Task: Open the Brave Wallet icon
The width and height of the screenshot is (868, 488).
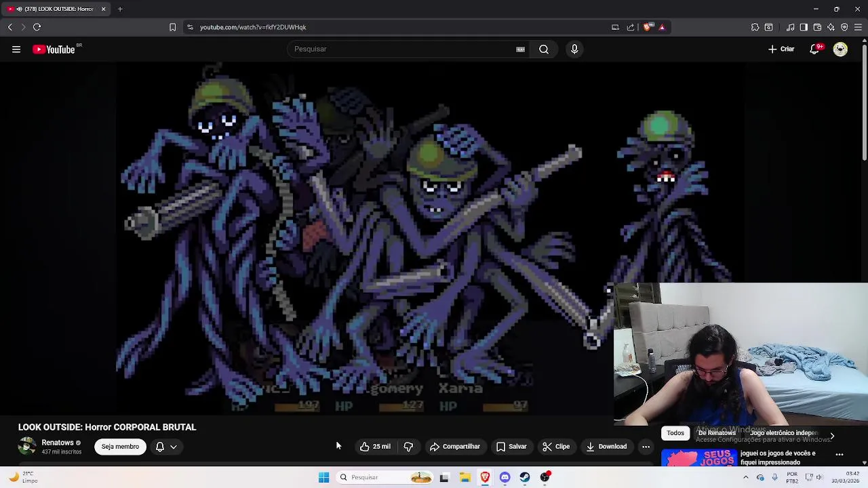Action: click(x=817, y=27)
